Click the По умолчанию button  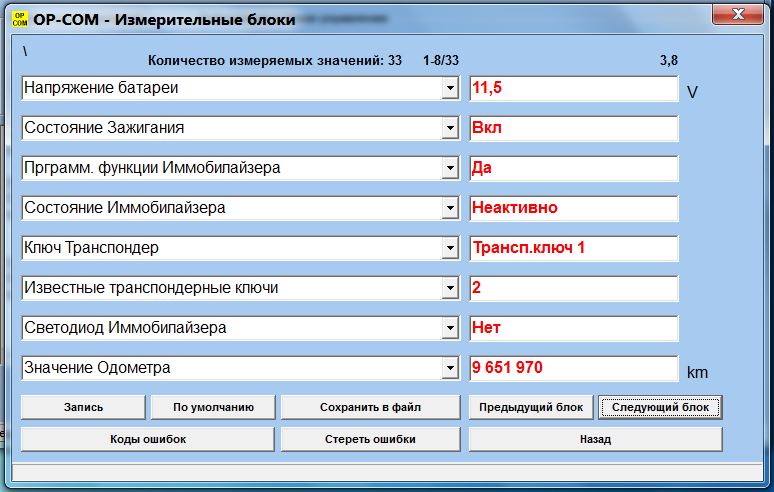tap(213, 407)
